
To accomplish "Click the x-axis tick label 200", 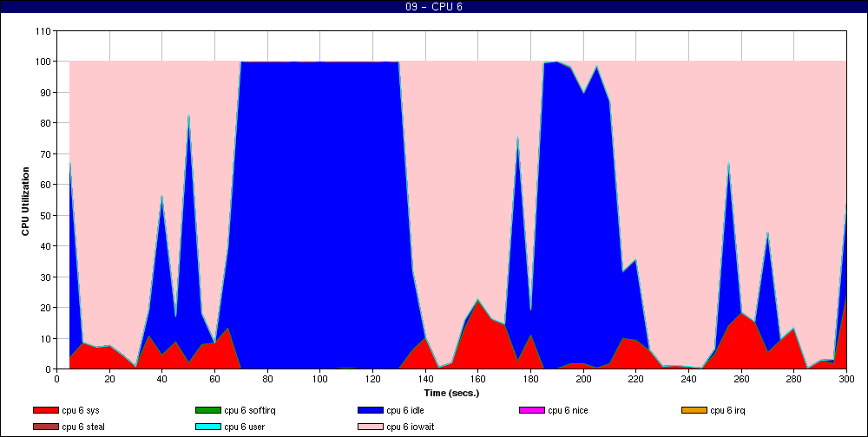I will tap(583, 379).
